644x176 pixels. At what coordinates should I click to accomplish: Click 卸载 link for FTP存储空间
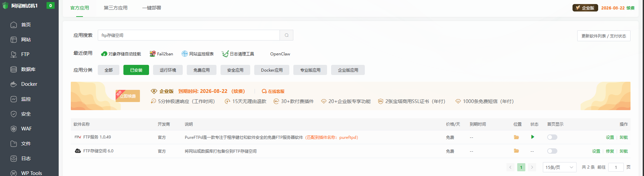pyautogui.click(x=623, y=151)
